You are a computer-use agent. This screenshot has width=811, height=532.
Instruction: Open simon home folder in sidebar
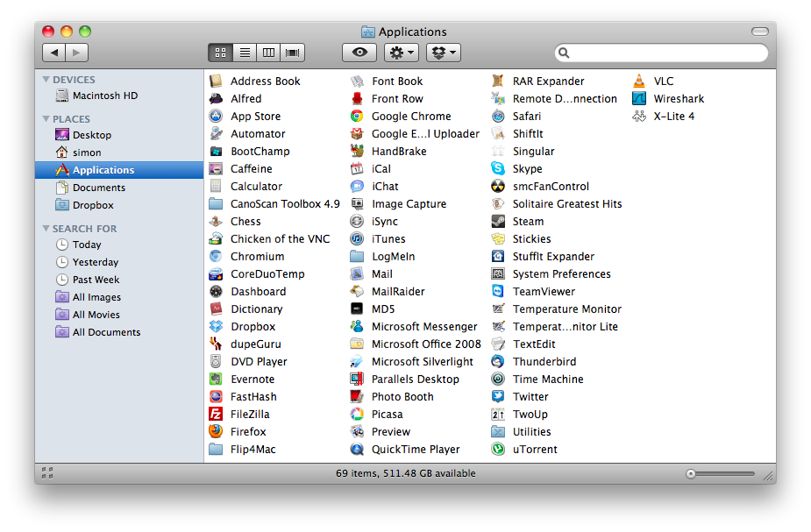pyautogui.click(x=119, y=153)
